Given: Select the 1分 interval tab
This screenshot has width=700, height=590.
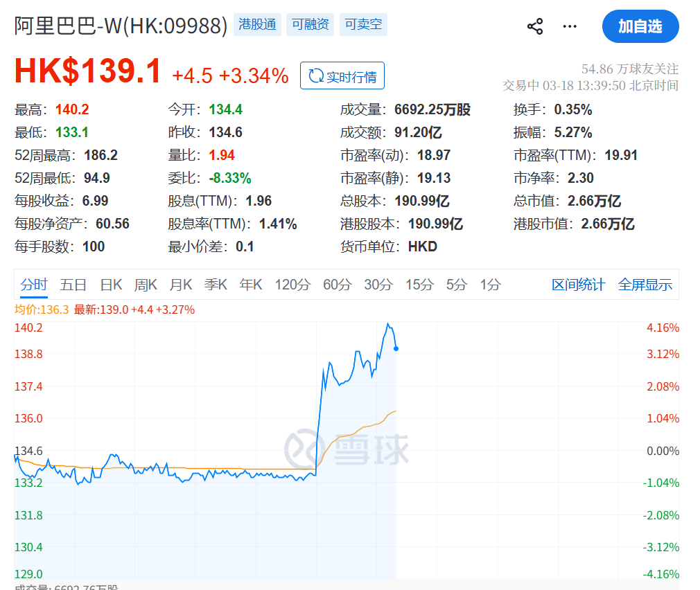Looking at the screenshot, I should point(489,284).
